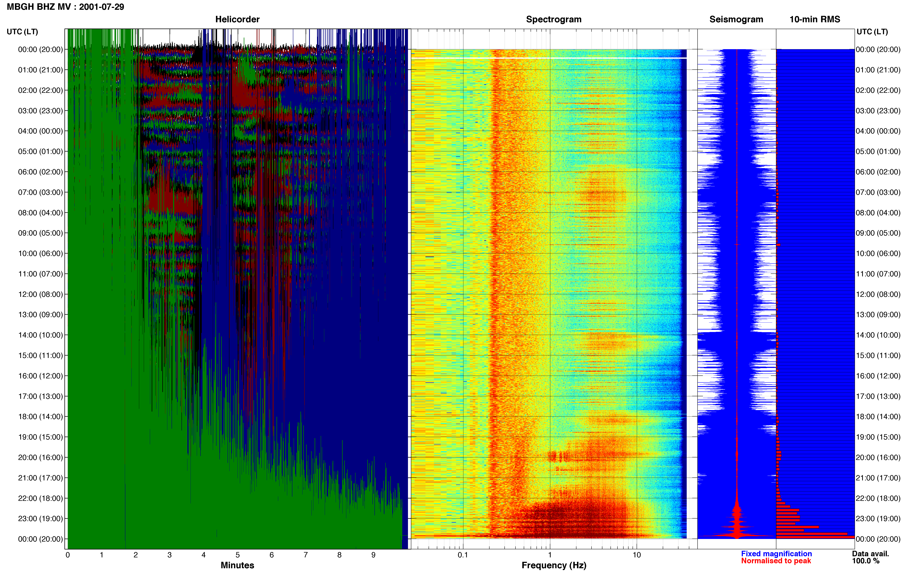Click '22:00 (18:00)' on the RMS panel's right axis

point(878,498)
